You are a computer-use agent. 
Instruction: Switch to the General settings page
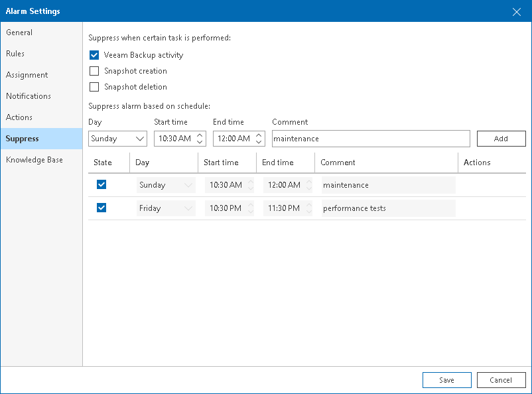pos(19,33)
